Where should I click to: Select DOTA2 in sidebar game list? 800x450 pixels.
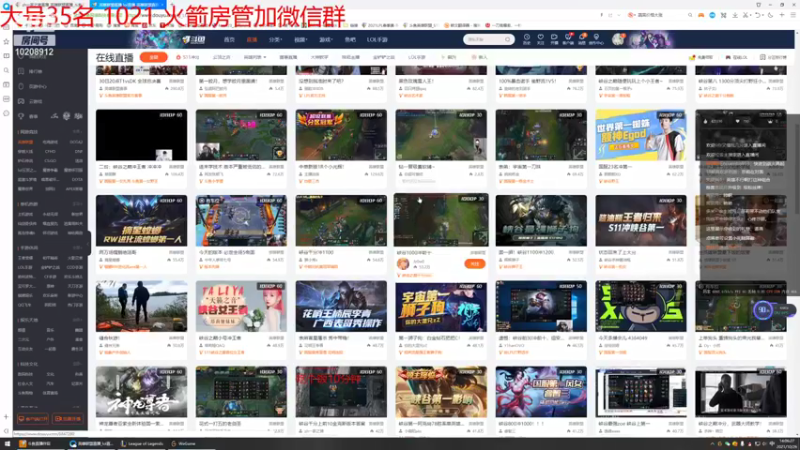(x=76, y=142)
